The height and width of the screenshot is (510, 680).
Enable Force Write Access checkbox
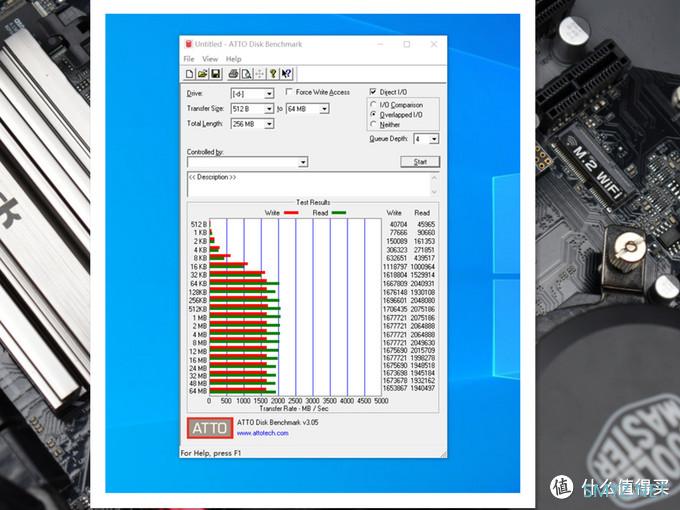point(289,92)
